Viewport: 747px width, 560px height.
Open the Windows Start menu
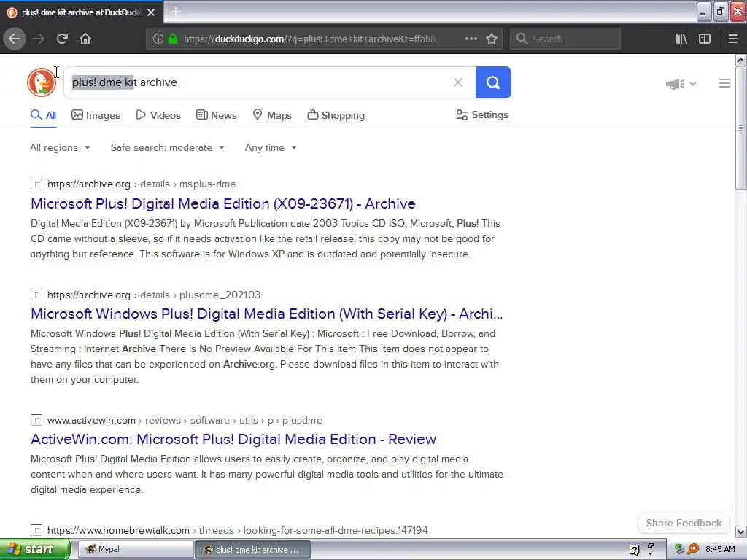click(x=35, y=550)
